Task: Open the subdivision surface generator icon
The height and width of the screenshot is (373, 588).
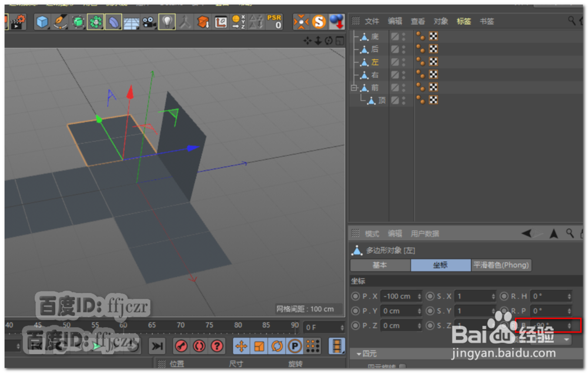Action: 78,22
